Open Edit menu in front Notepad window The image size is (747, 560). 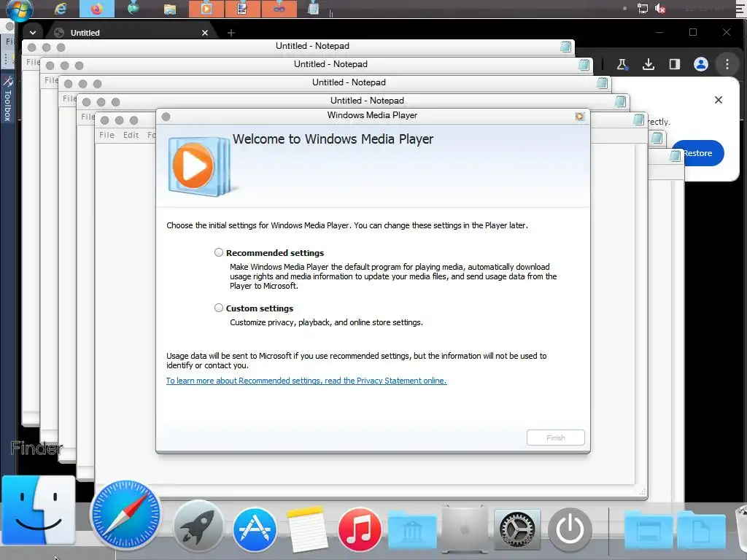[x=131, y=135]
